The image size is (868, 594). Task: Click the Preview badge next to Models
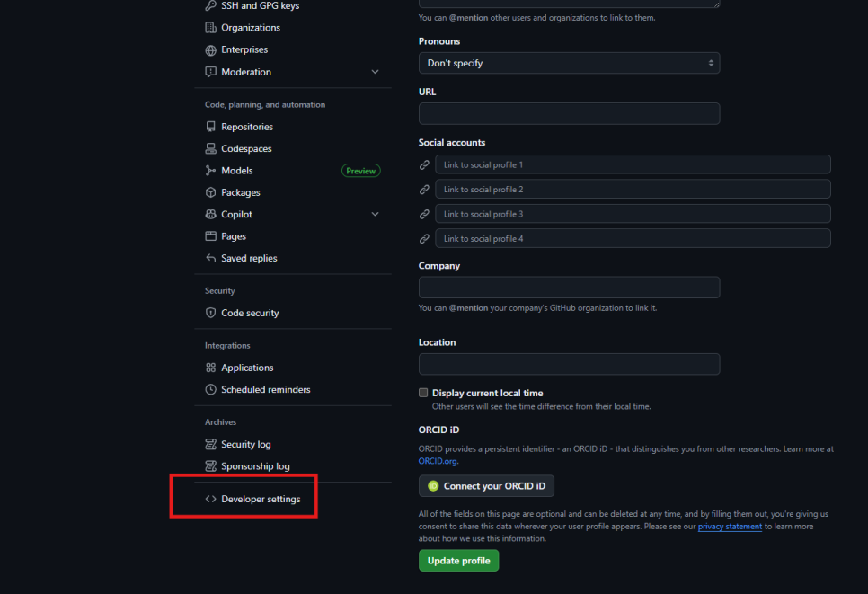[361, 171]
